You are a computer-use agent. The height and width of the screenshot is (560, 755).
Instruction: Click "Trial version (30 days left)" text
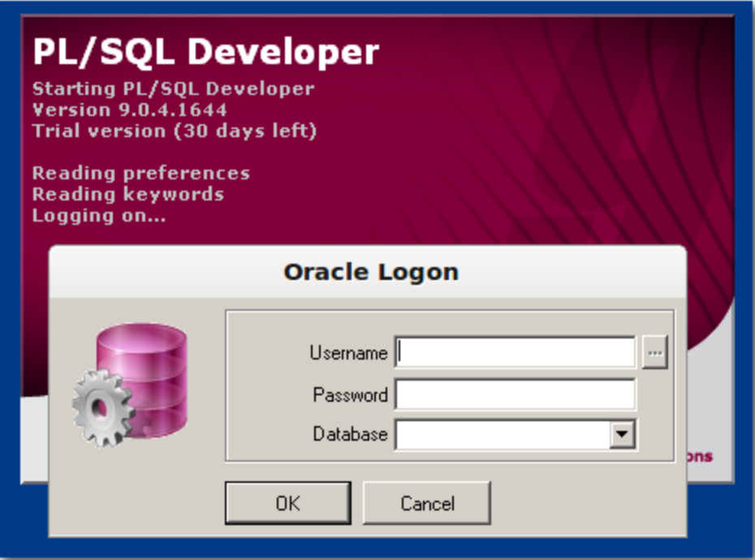pos(175,131)
